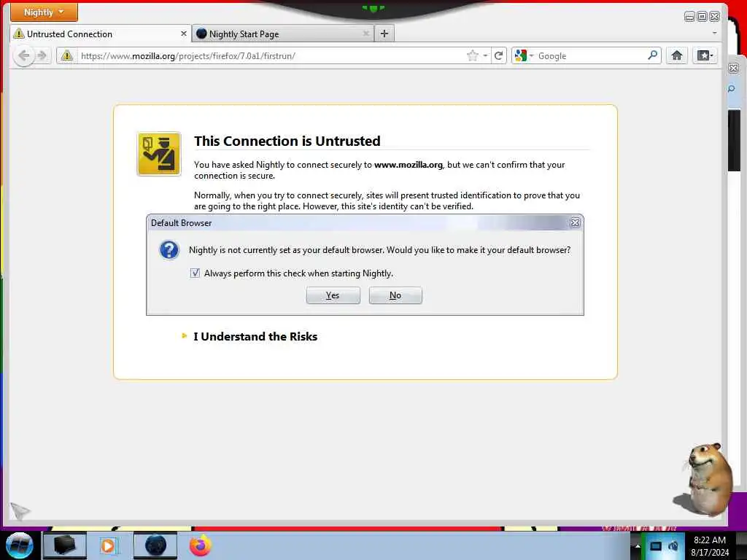747x560 pixels.
Task: Click the Forward navigation arrow
Action: [x=42, y=55]
